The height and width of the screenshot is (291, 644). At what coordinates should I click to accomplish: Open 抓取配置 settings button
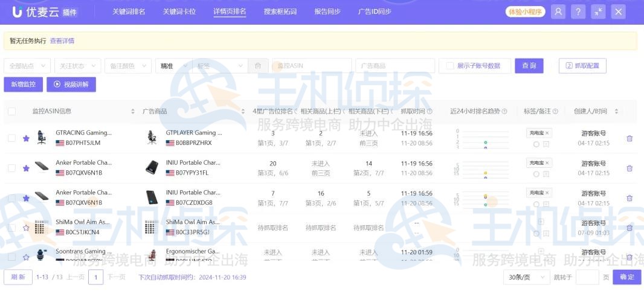pyautogui.click(x=582, y=66)
